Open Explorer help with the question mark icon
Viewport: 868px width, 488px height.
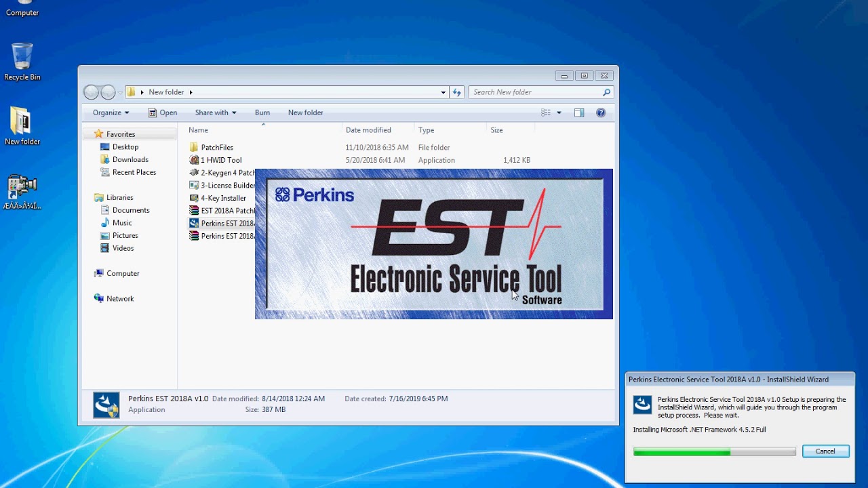tap(601, 113)
